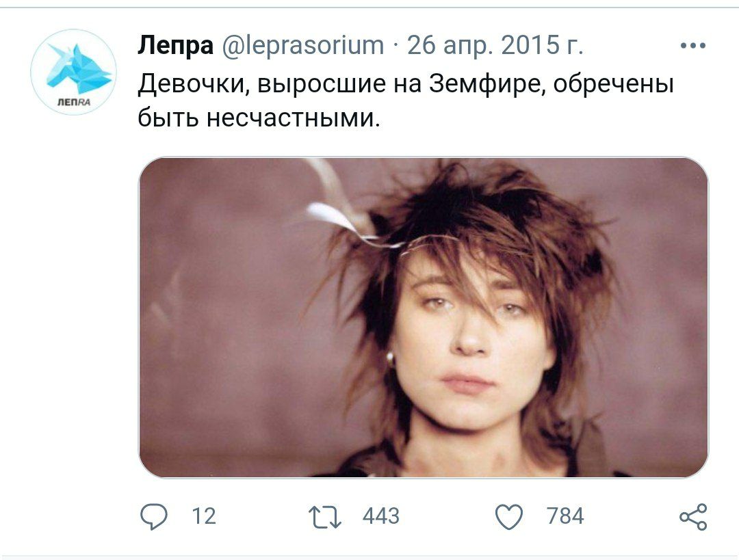Open the three-dot more options menu
The image size is (739, 560).
pos(692,46)
